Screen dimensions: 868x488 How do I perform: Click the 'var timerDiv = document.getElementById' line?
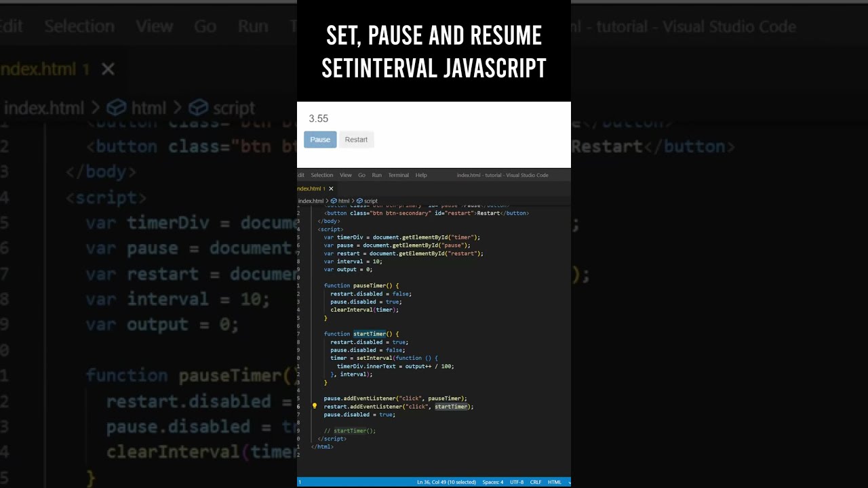402,237
